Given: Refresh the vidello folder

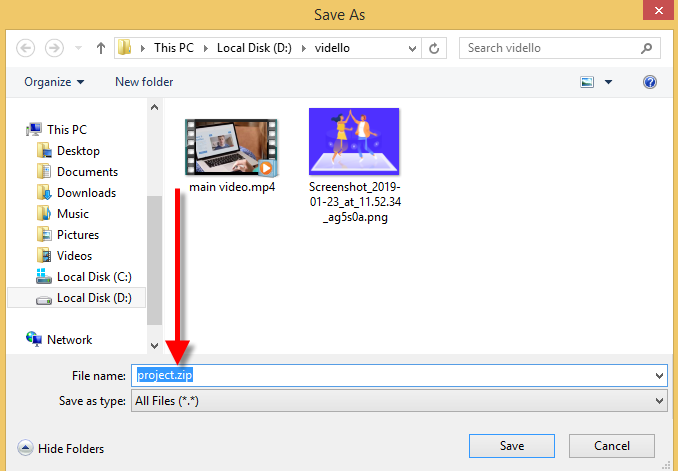Looking at the screenshot, I should coord(434,48).
